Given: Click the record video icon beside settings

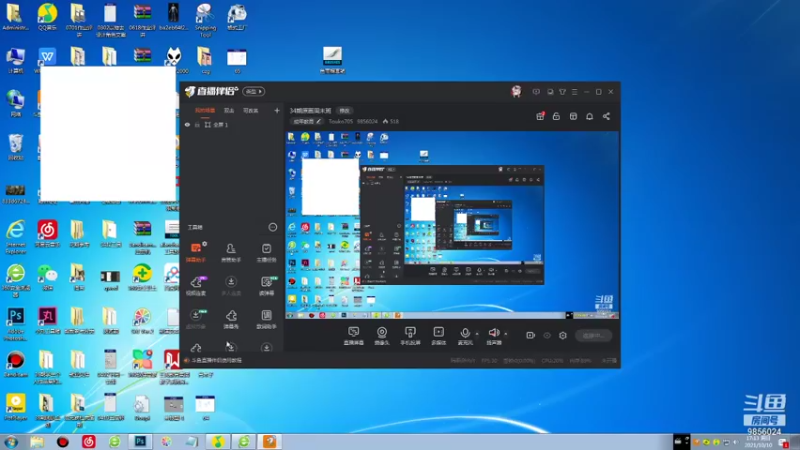Looking at the screenshot, I should tap(531, 335).
